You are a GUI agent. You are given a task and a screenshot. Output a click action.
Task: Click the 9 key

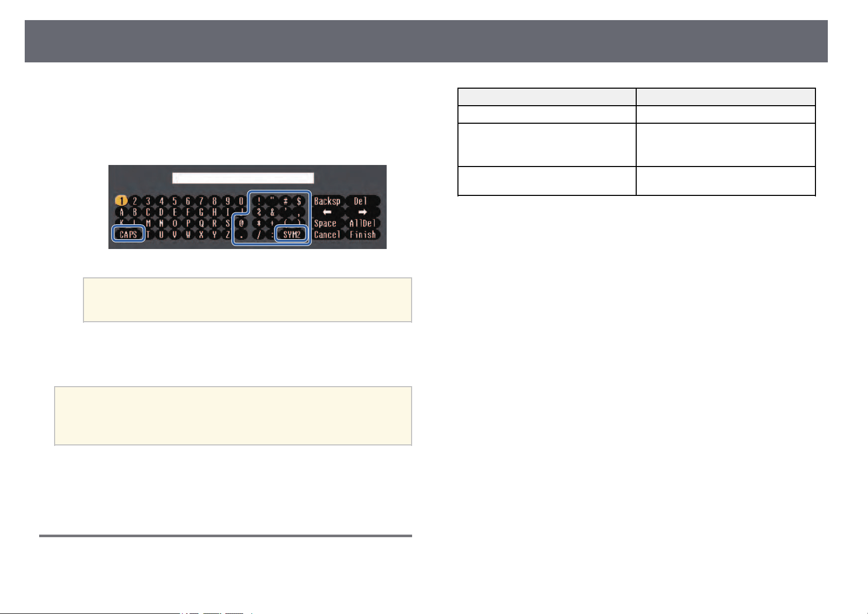228,201
